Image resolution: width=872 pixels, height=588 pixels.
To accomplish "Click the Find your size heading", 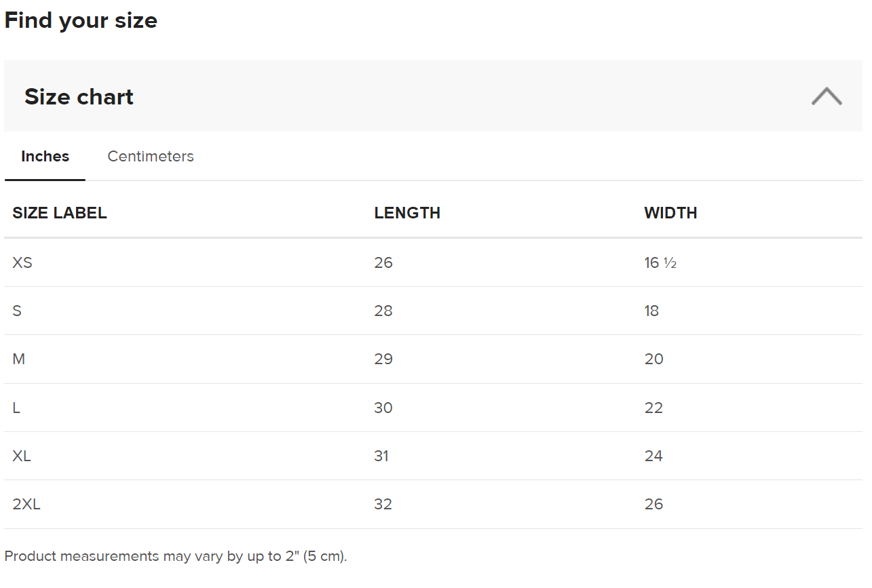I will click(x=81, y=20).
